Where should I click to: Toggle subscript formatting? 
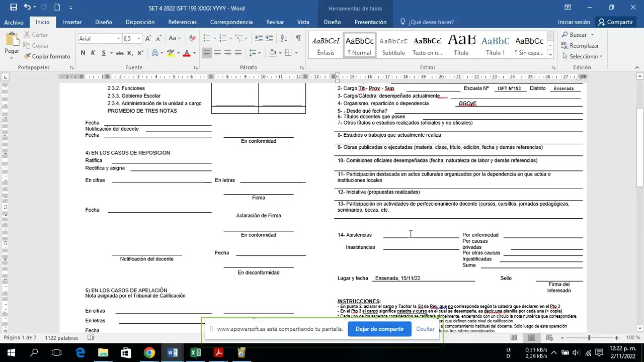pyautogui.click(x=130, y=53)
